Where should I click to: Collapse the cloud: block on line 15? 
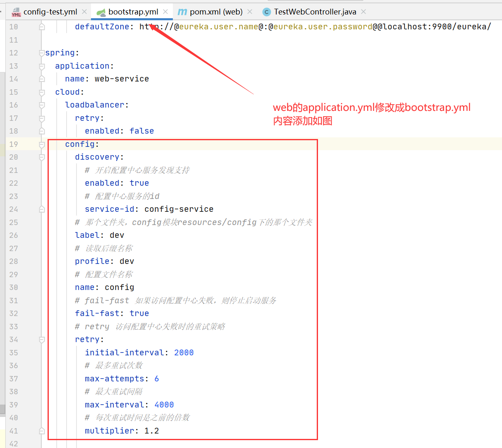pos(42,92)
